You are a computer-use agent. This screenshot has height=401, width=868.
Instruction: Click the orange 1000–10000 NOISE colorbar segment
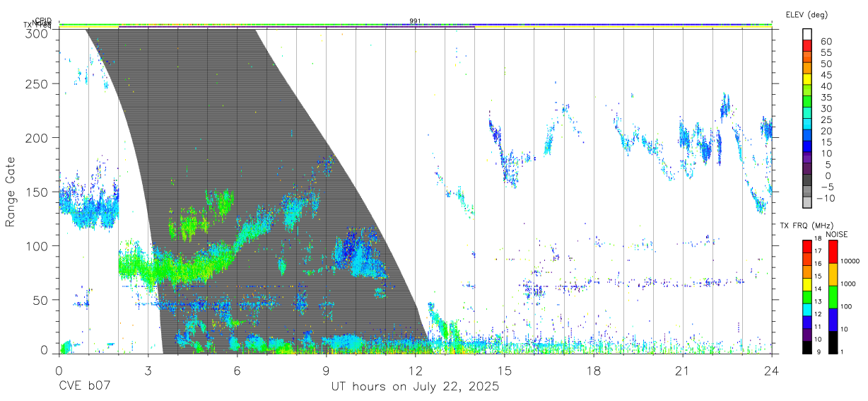pyautogui.click(x=833, y=274)
